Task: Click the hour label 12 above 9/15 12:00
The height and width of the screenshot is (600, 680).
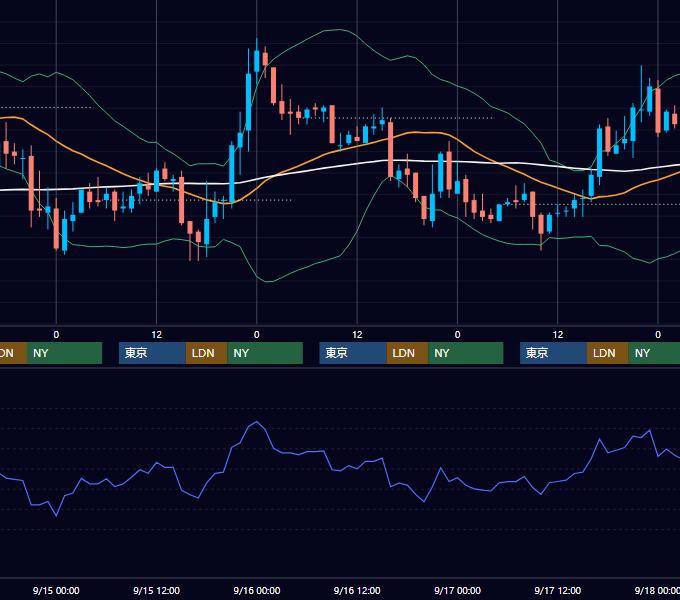Action: coord(157,335)
